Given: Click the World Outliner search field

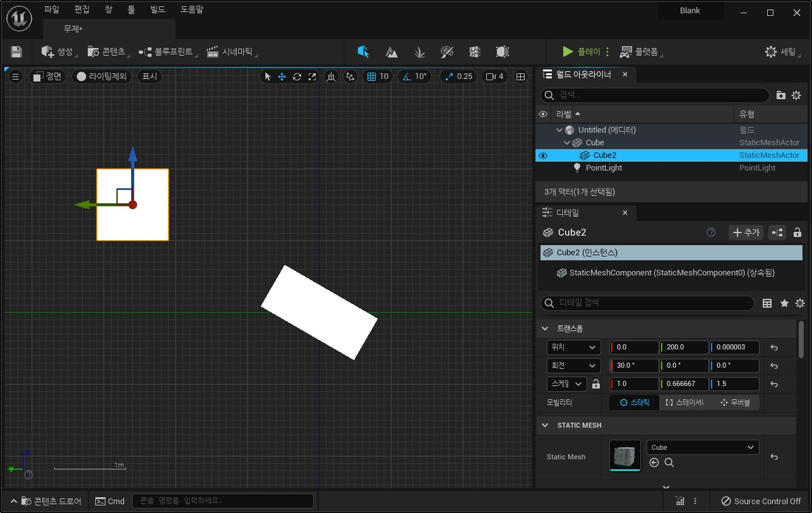Looking at the screenshot, I should (x=655, y=95).
